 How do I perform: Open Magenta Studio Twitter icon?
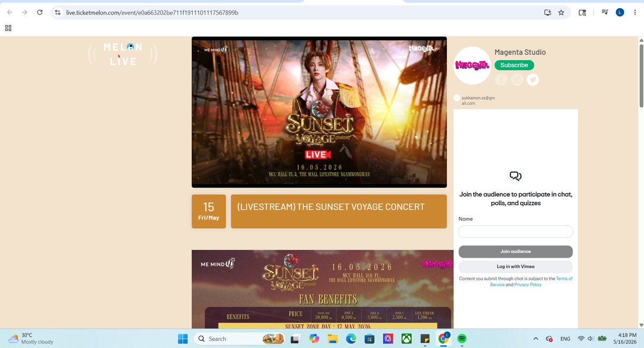pyautogui.click(x=532, y=80)
